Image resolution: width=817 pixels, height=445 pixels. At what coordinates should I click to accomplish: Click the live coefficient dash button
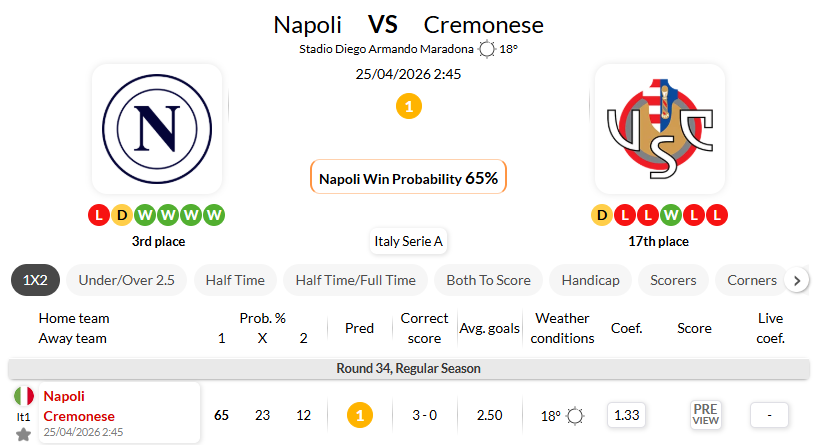(770, 415)
